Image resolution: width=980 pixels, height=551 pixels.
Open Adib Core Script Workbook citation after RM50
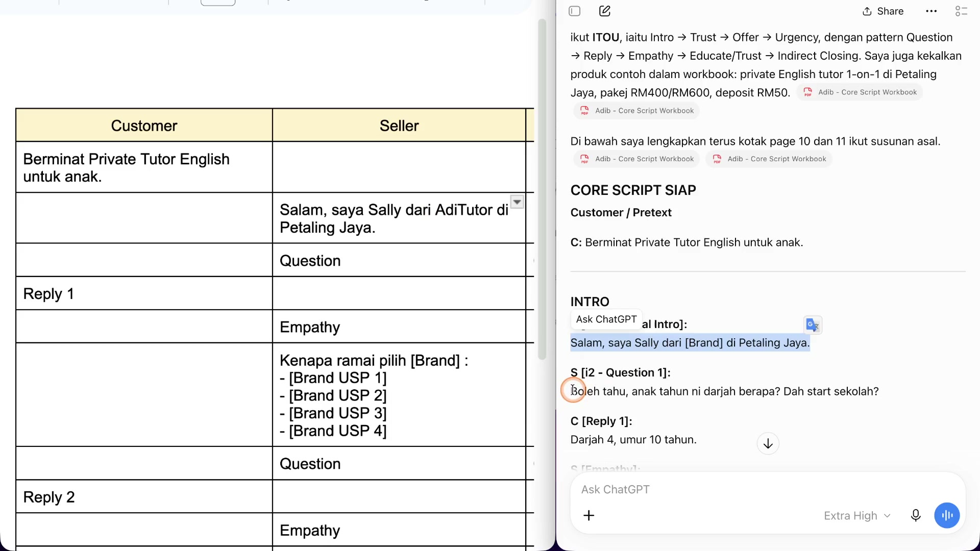860,92
